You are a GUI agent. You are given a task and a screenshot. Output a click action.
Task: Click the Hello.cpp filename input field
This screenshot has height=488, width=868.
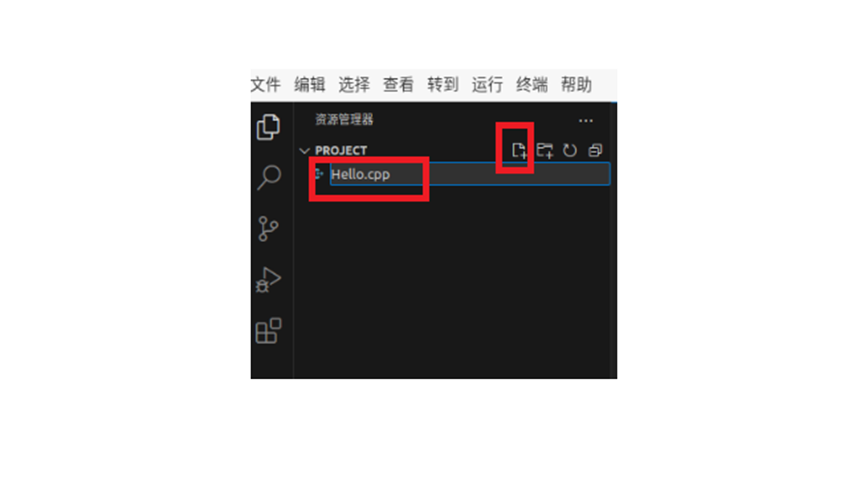(x=470, y=174)
